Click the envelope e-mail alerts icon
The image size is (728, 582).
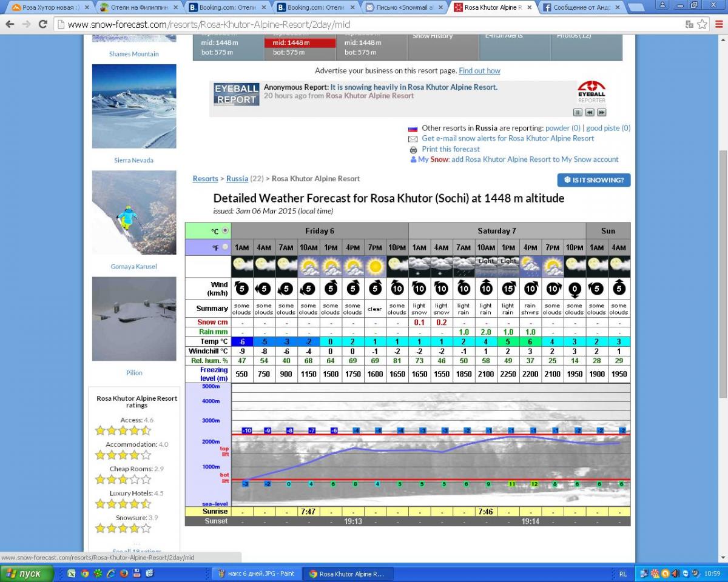413,139
